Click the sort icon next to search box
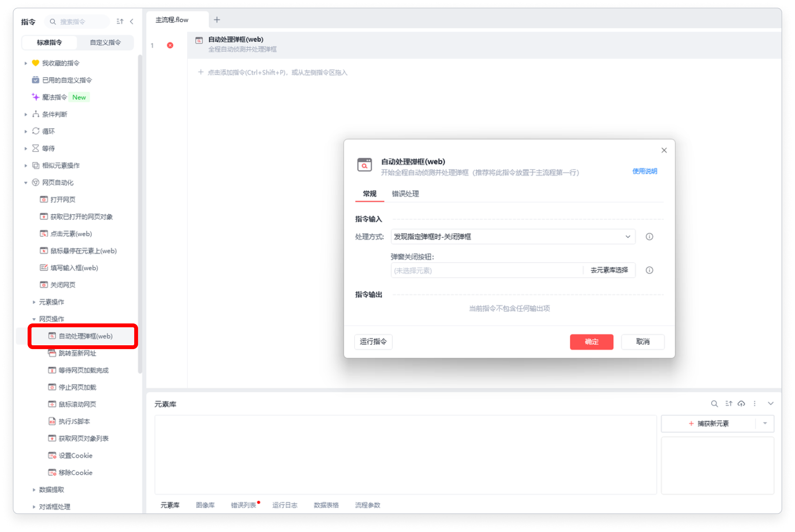795x532 pixels. click(x=120, y=22)
